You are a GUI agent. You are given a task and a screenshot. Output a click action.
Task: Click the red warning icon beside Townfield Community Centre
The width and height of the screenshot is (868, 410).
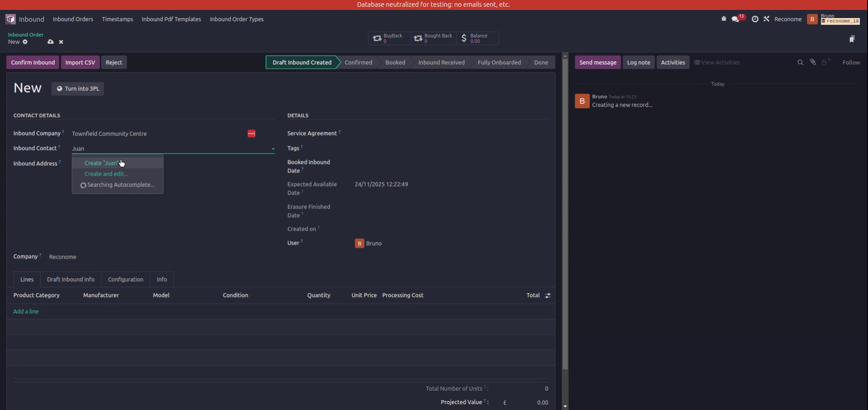click(x=251, y=133)
